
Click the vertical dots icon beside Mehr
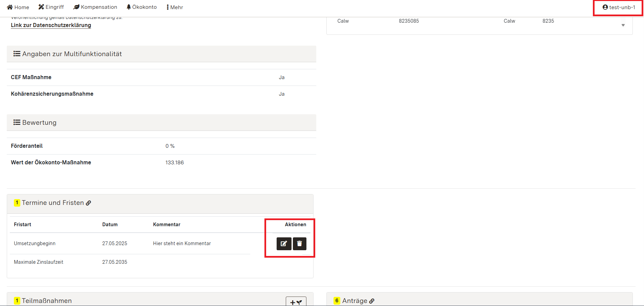(x=167, y=7)
